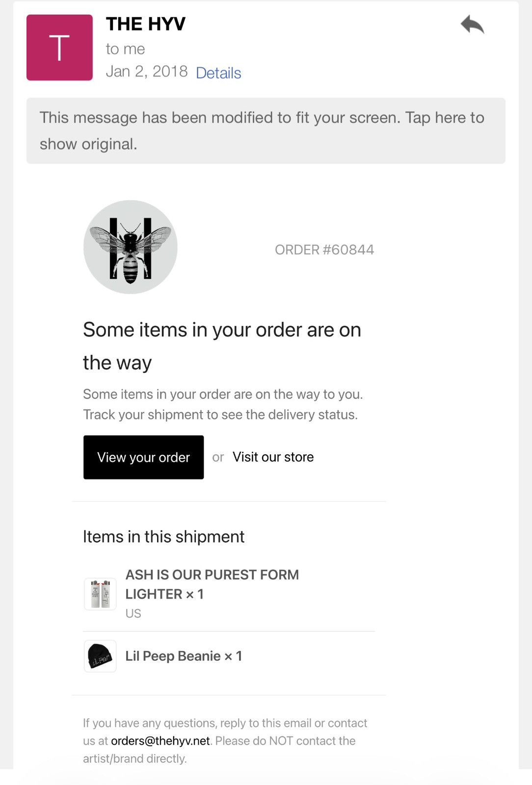
Task: Tap the Jan 2, 2018 date
Action: pyautogui.click(x=147, y=72)
